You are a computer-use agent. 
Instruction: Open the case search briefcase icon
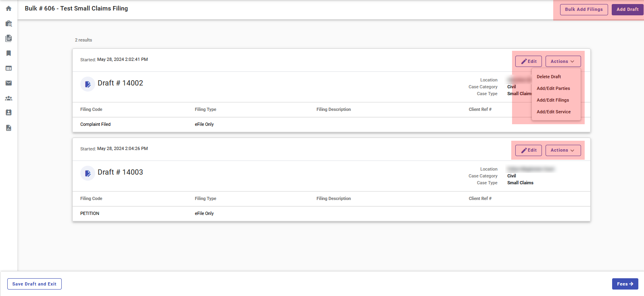click(8, 23)
